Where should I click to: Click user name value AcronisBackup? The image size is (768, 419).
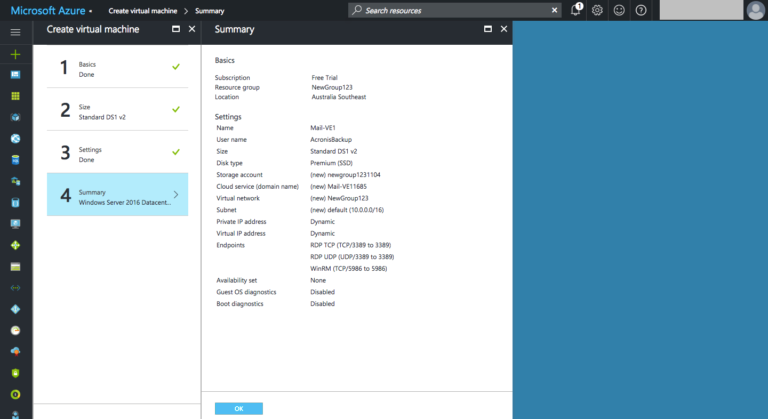coord(331,140)
